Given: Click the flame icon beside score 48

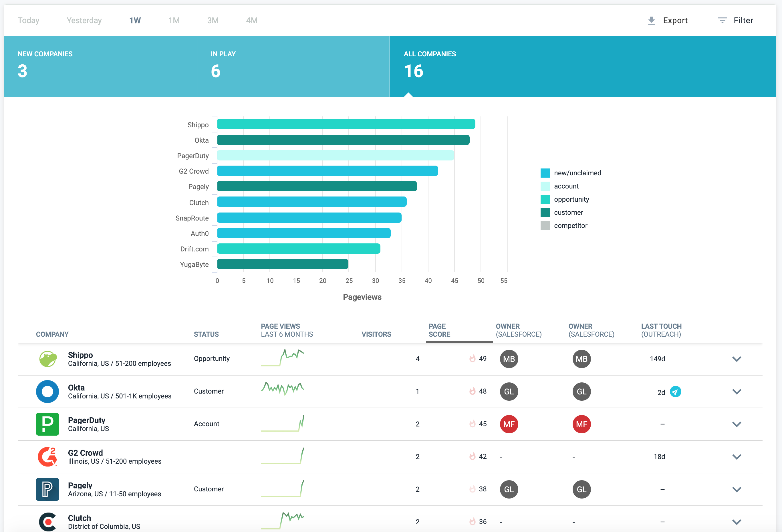Looking at the screenshot, I should click(x=473, y=391).
